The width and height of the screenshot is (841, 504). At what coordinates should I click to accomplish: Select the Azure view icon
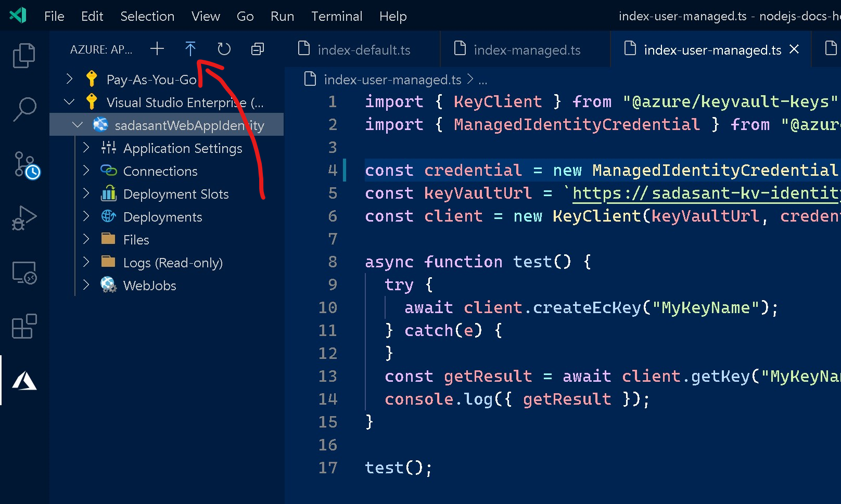point(24,380)
